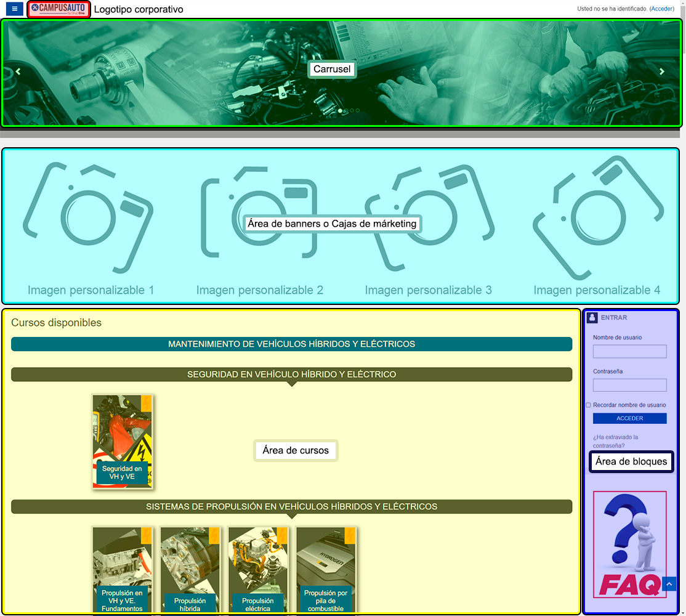The image size is (686, 616).
Task: Focus the Contraseña password field
Action: [x=629, y=386]
